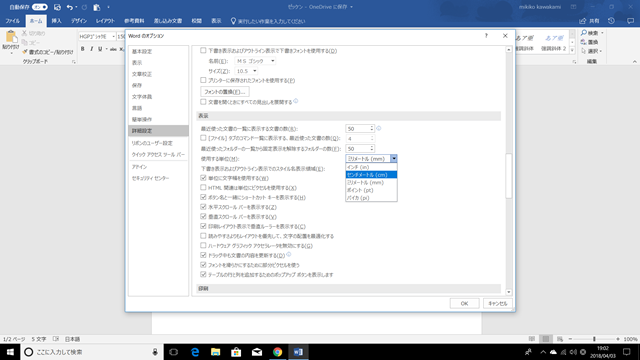Open version history clock icon
The height and width of the screenshot is (360, 640).
611,20
